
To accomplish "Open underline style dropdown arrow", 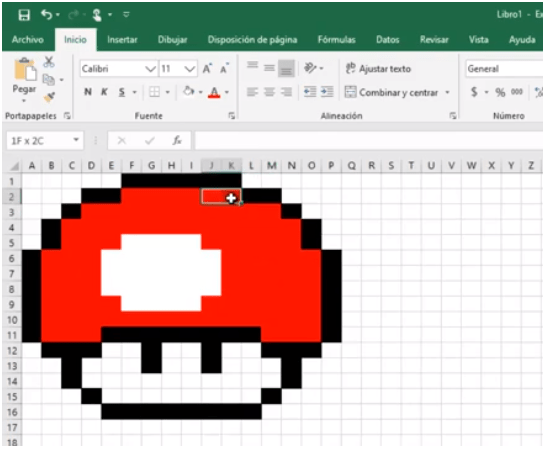I will point(134,92).
